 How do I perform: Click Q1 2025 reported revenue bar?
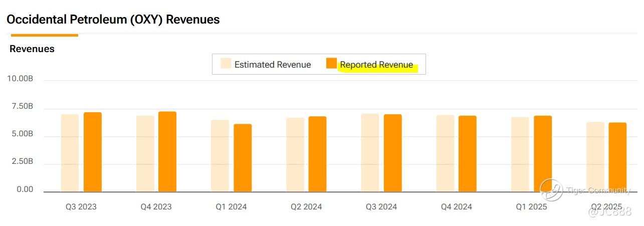543,154
